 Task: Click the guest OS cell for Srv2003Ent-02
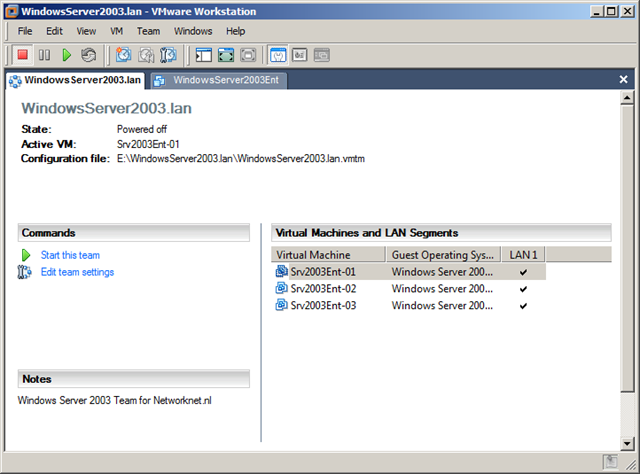point(442,289)
